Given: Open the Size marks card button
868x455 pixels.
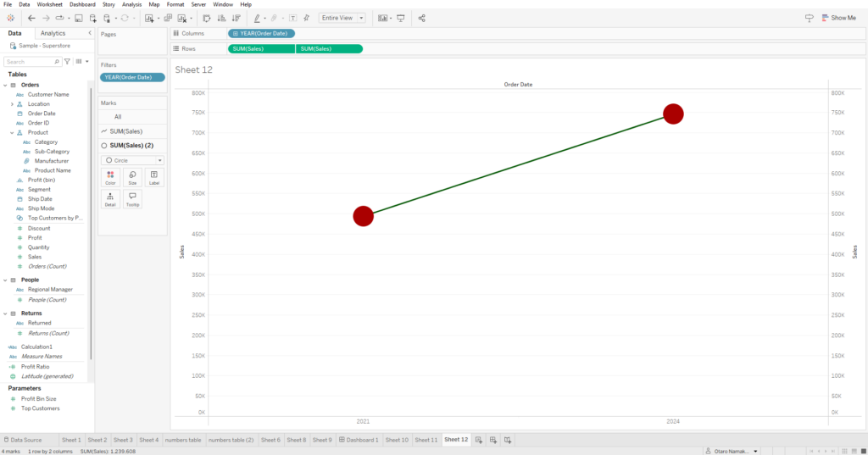Looking at the screenshot, I should click(x=132, y=177).
